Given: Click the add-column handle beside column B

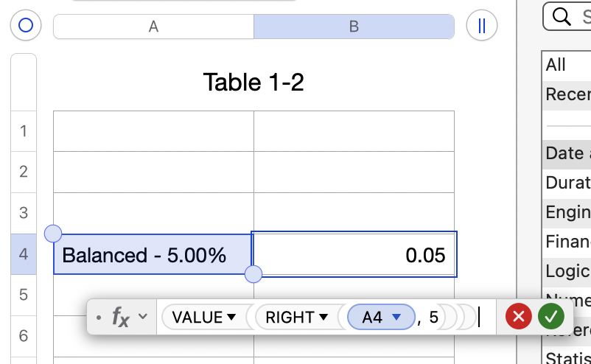Looking at the screenshot, I should 482,26.
